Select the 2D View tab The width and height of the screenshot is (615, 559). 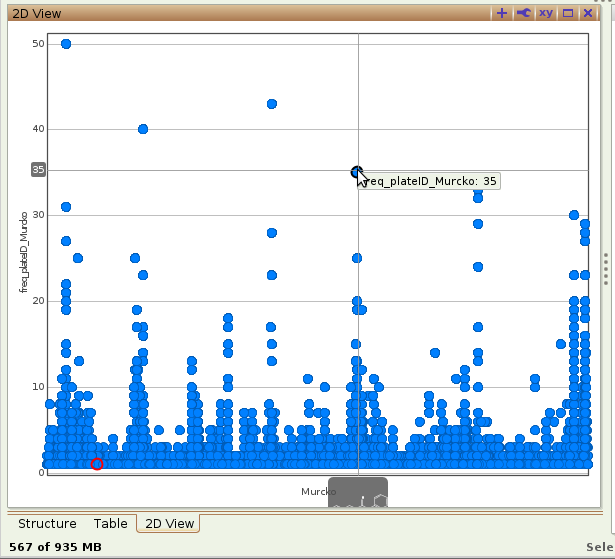tap(170, 523)
